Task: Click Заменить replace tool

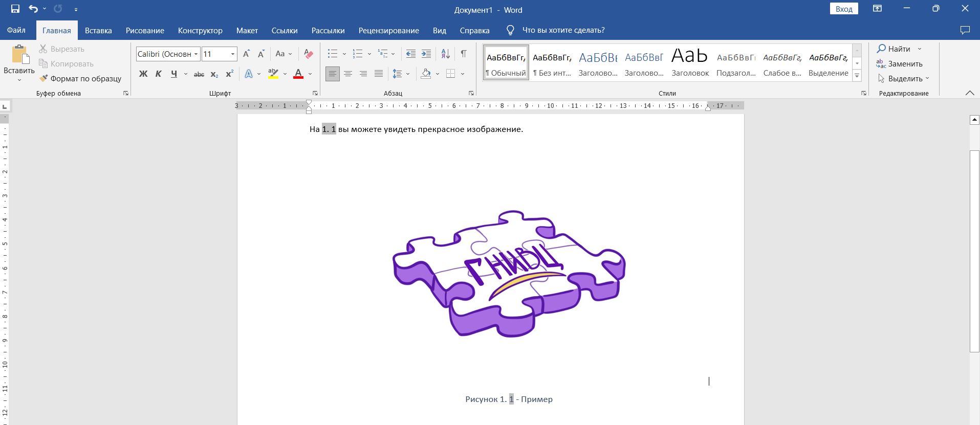Action: [x=899, y=63]
